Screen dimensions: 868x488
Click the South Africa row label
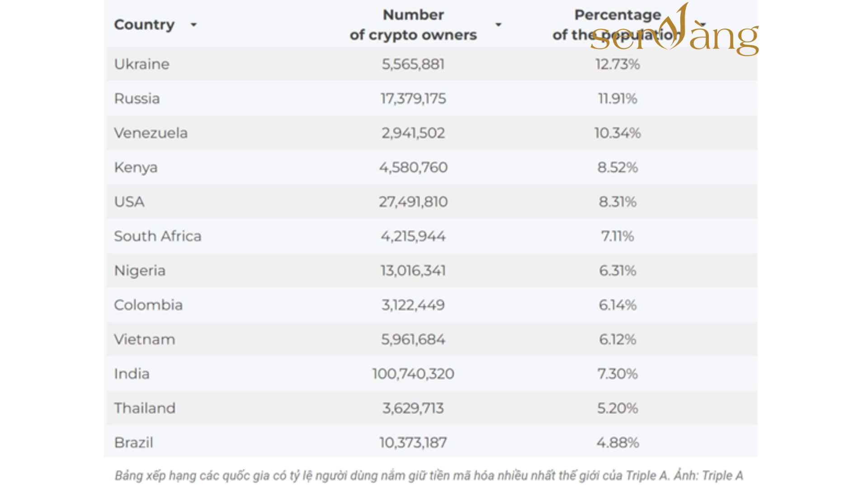(157, 236)
